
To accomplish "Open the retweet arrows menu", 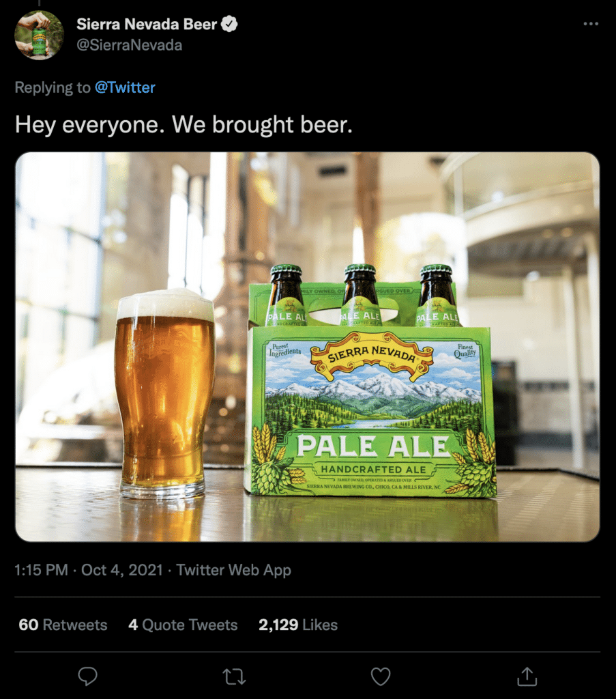I will (x=233, y=676).
